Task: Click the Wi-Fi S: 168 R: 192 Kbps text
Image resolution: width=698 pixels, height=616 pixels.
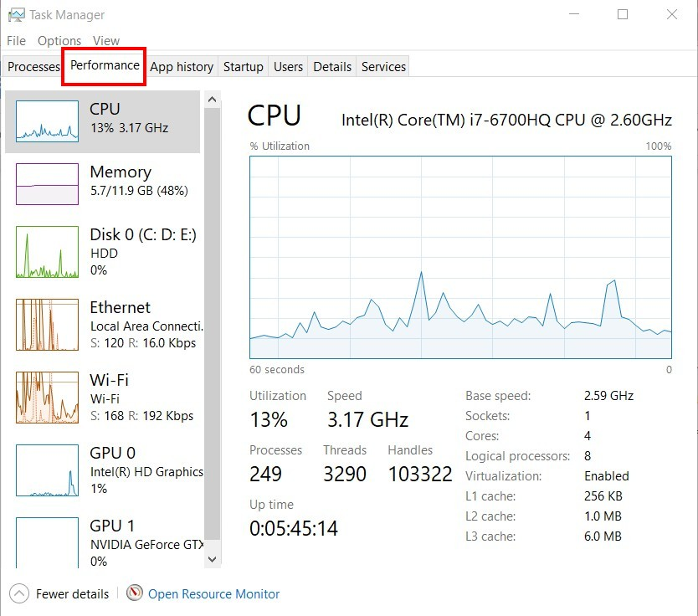Action: [141, 416]
